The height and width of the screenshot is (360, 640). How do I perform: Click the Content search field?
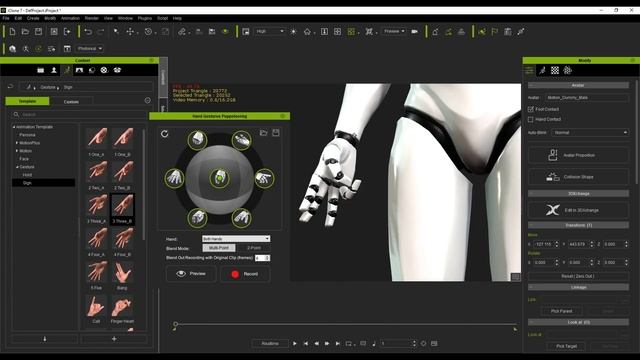80,115
